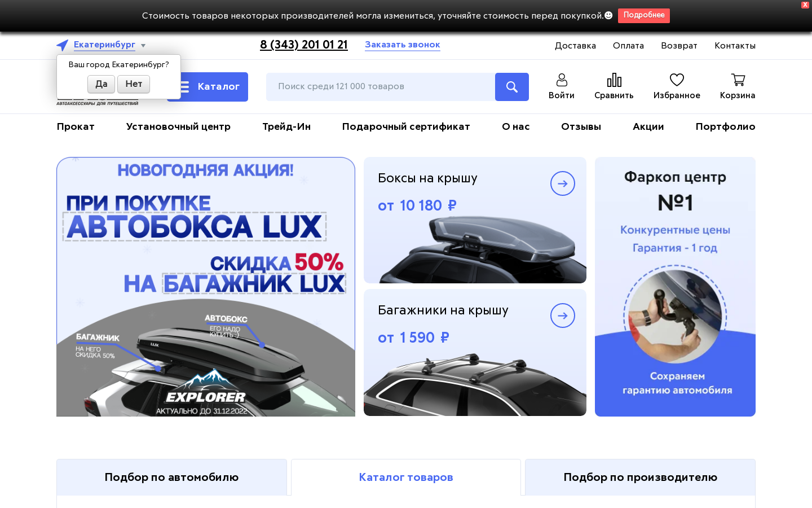The width and height of the screenshot is (812, 508).
Task: Open the Избранное heart icon
Action: click(677, 80)
